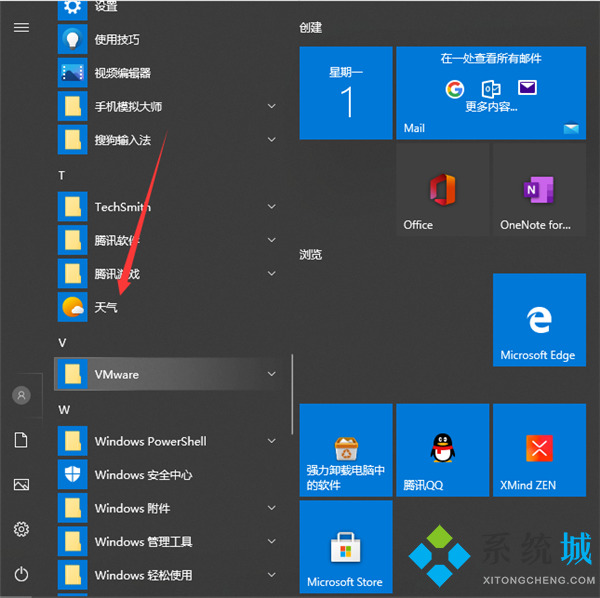This screenshot has height=598, width=600.
Task: Click the envelope icon in the Mail tile
Action: click(x=527, y=88)
